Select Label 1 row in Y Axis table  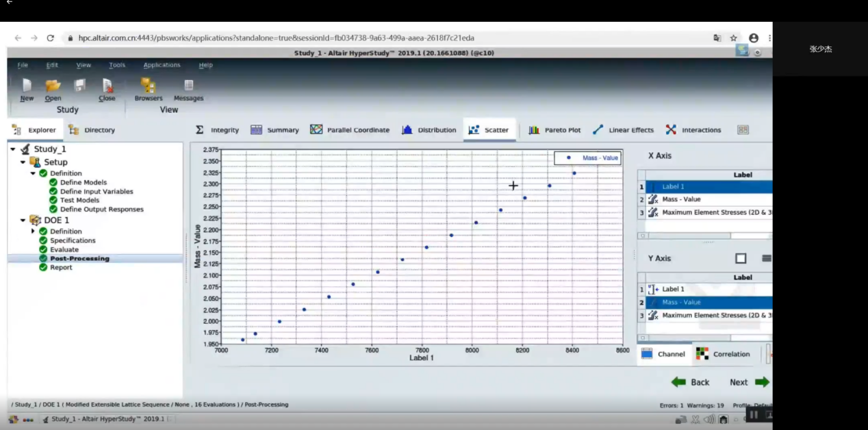[709, 289]
